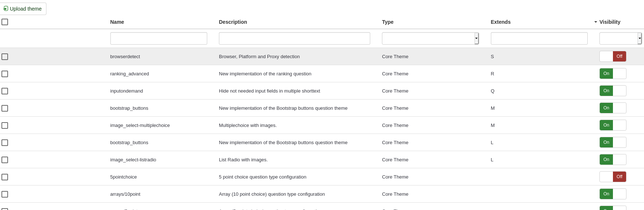Click the Description filter input box
644x210 pixels.
(294, 38)
